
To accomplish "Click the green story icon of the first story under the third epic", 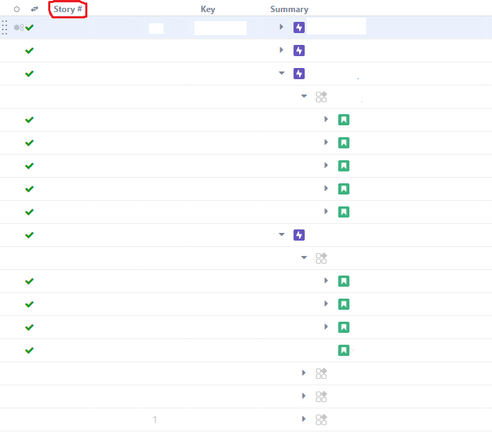I will click(x=344, y=120).
